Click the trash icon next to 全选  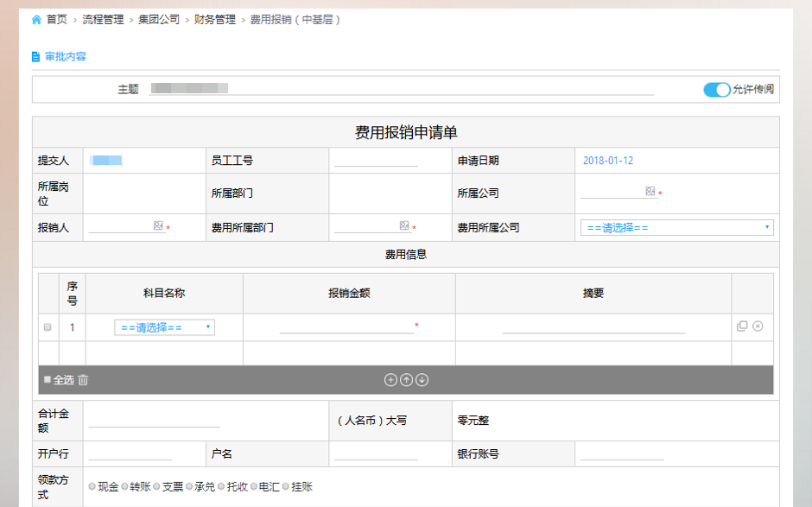[84, 380]
